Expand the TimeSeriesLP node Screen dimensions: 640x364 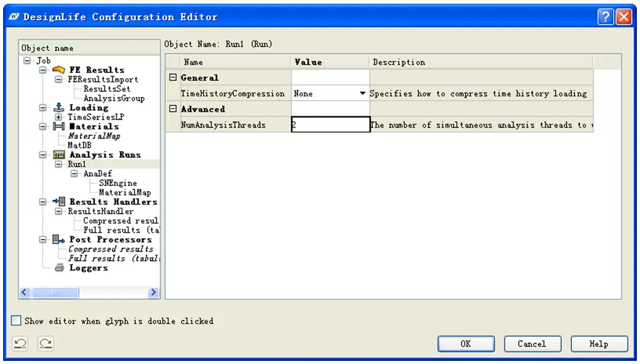pos(58,117)
